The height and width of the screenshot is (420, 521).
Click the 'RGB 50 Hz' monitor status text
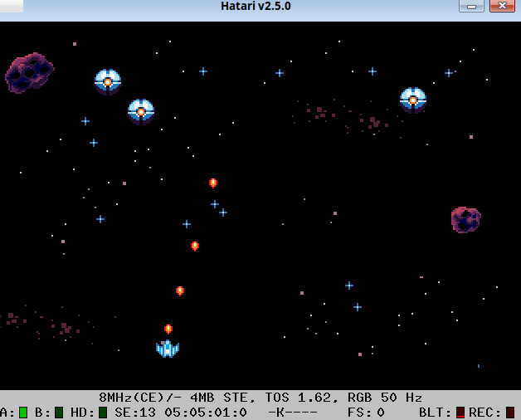[x=385, y=398]
